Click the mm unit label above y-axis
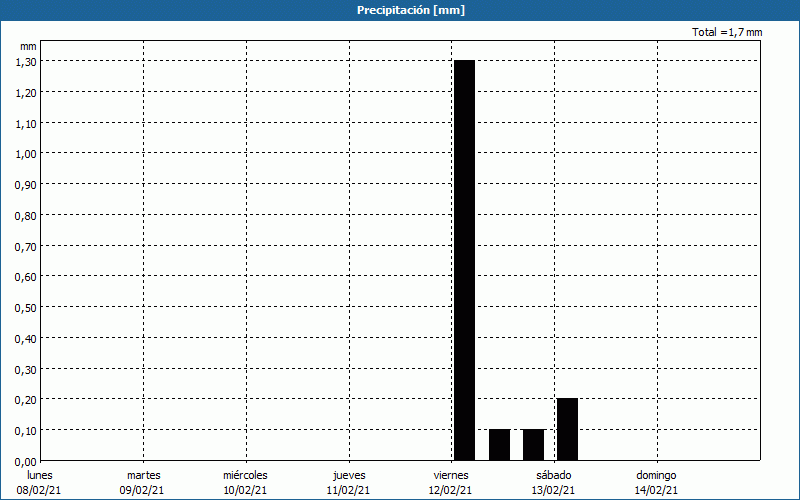The height and width of the screenshot is (500, 800). pyautogui.click(x=29, y=46)
